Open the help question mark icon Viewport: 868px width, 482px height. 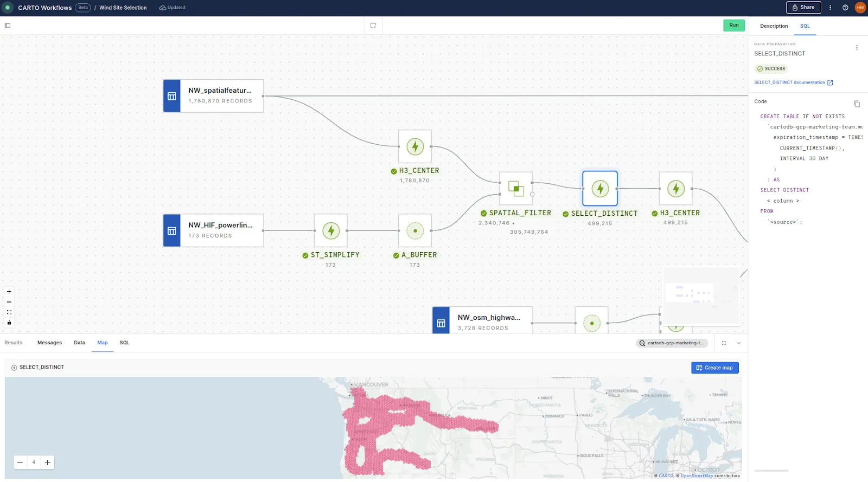click(x=845, y=8)
